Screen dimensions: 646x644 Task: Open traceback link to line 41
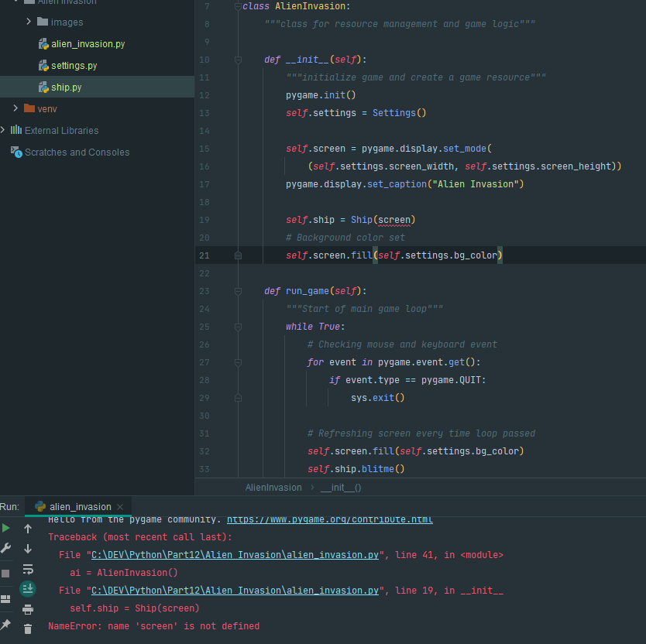tap(235, 554)
